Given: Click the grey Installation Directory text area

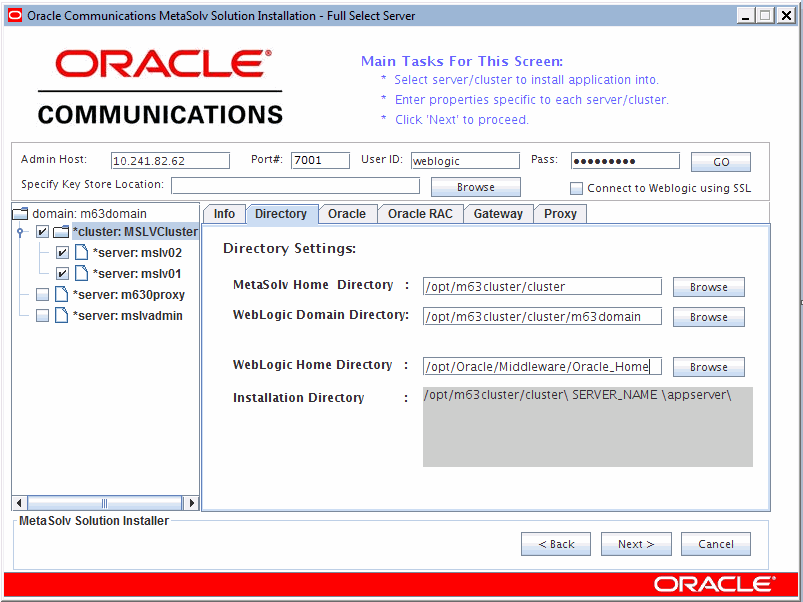Looking at the screenshot, I should coord(588,426).
